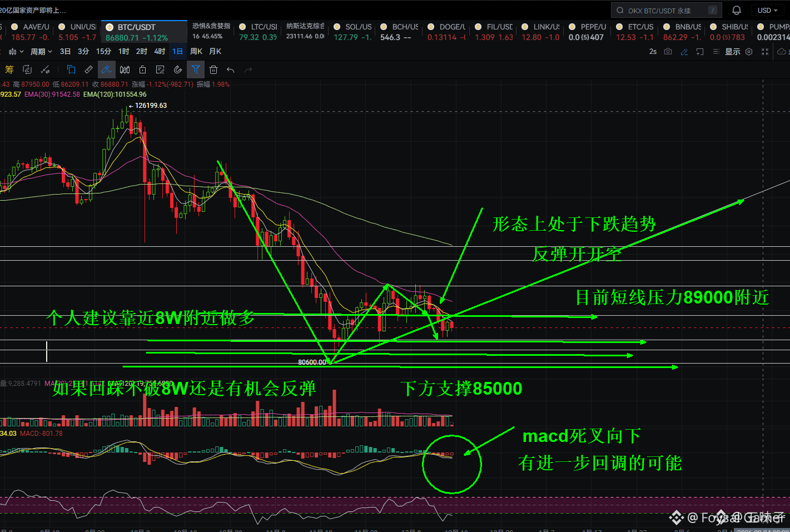Select the 15分 timeframe
This screenshot has height=532, width=790.
point(103,52)
